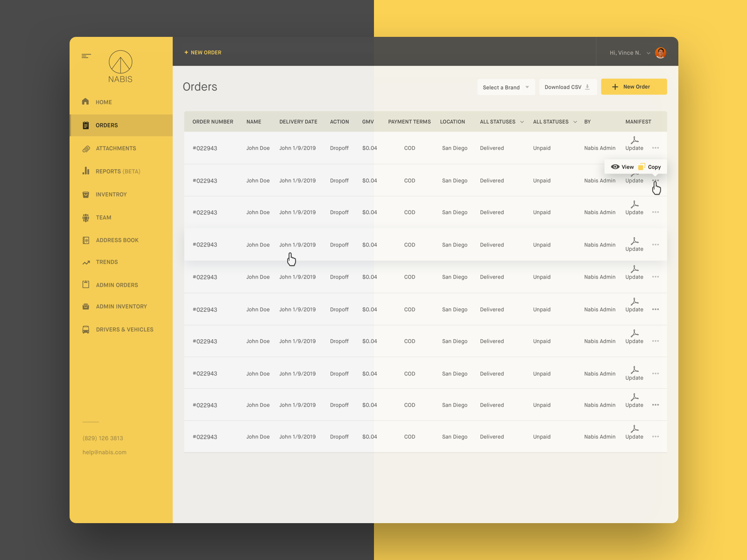
Task: Switch to Admin Orders in the sidebar
Action: pyautogui.click(x=117, y=285)
